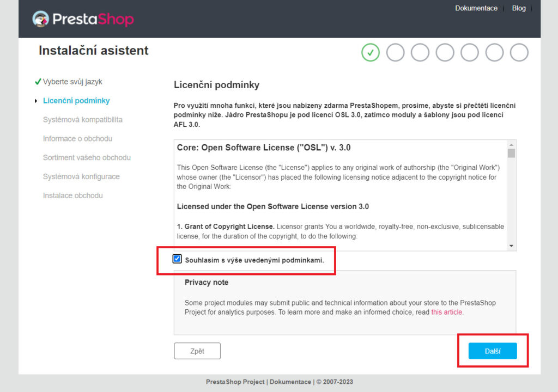Click the Zpět button
558x392 pixels.
click(x=197, y=351)
